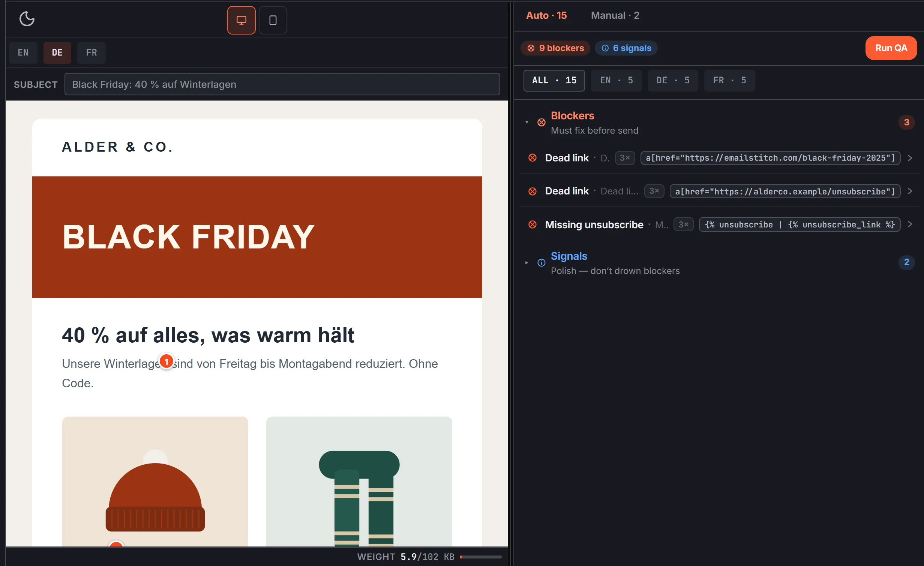The image size is (924, 566).
Task: Click the Blockers section error icon
Action: [541, 122]
